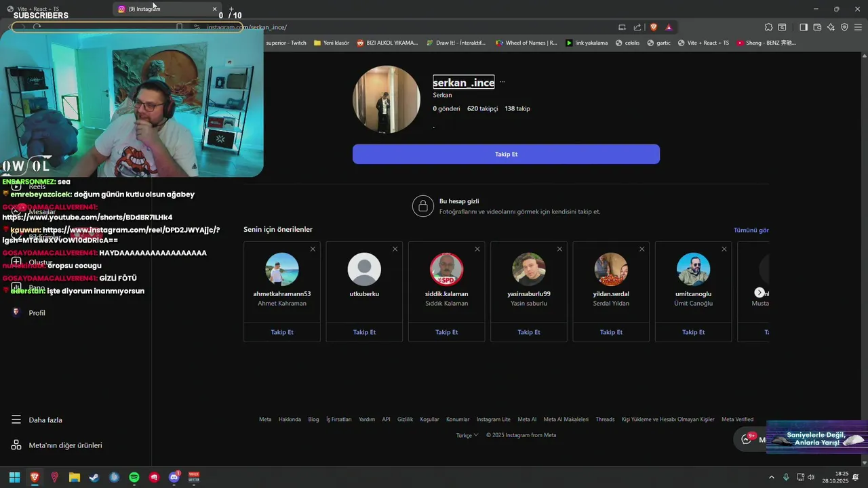Open the Yeni klasör bookmark folder
The image size is (868, 488).
point(331,43)
